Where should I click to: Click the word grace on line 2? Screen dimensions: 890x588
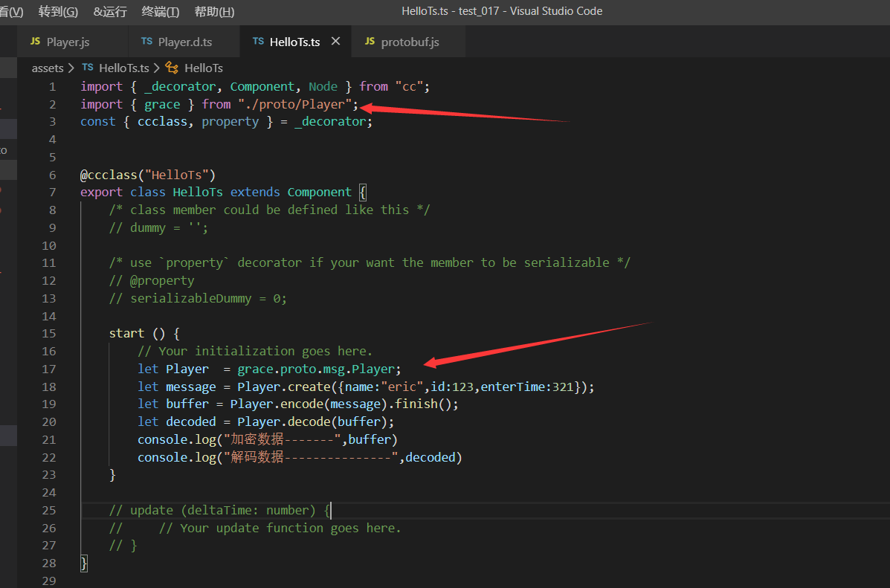(x=162, y=104)
